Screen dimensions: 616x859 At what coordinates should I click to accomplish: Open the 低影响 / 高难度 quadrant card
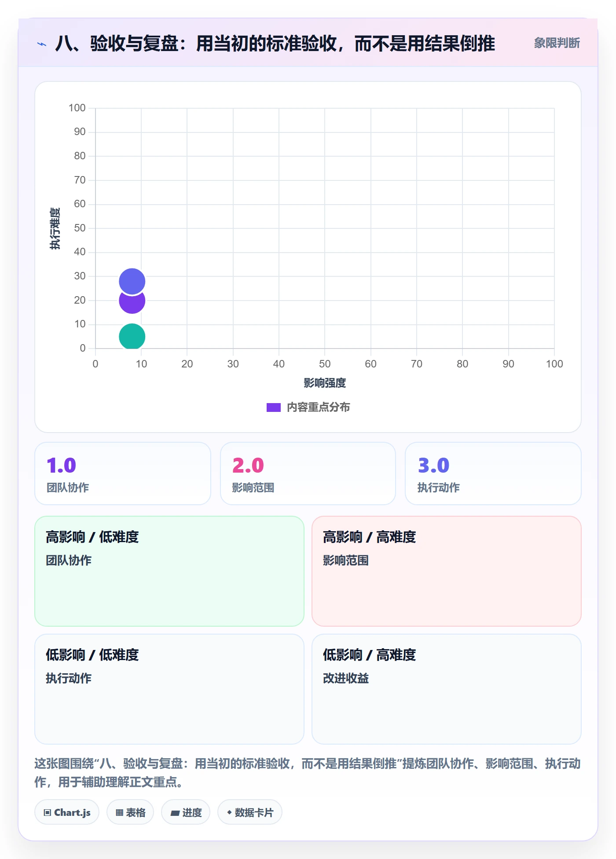(x=447, y=689)
